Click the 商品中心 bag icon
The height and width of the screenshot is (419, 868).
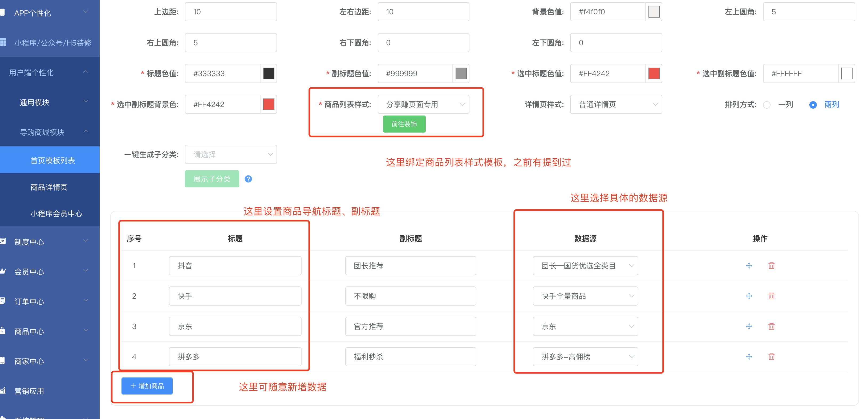coord(3,331)
